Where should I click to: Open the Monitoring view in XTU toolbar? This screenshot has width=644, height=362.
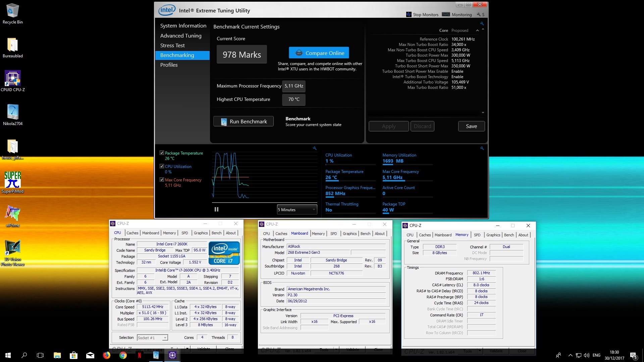[457, 14]
